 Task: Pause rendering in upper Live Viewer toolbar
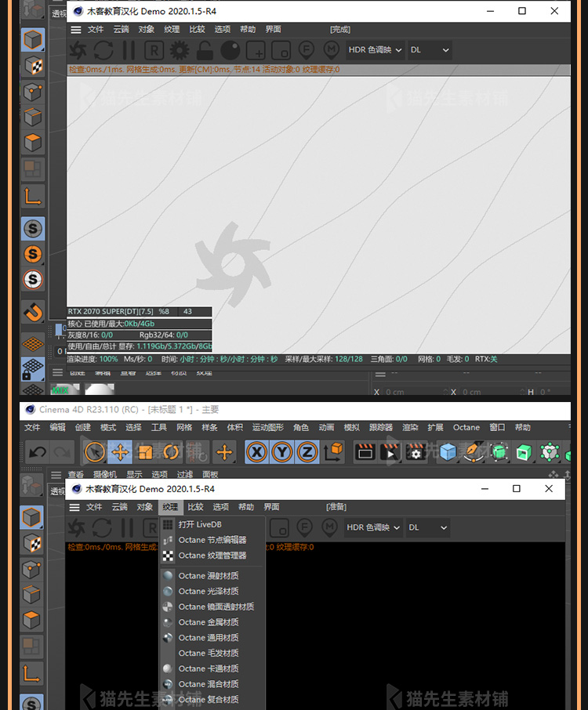click(128, 50)
